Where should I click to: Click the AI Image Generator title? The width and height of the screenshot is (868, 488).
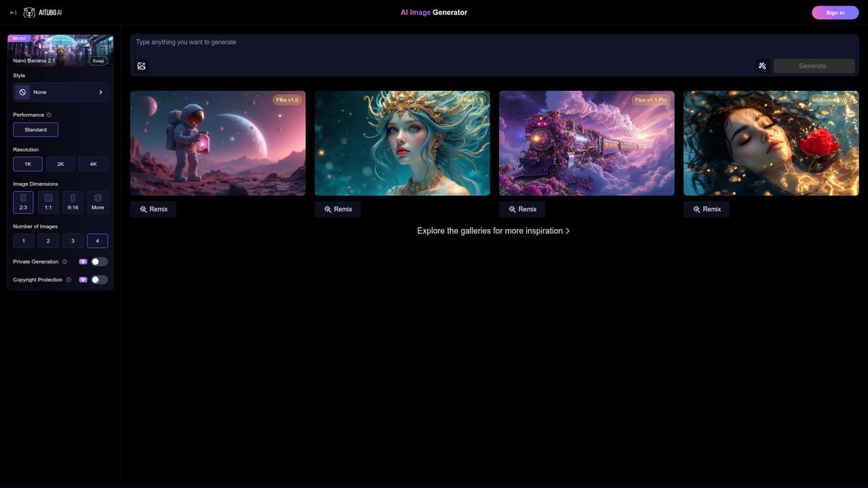tap(434, 13)
